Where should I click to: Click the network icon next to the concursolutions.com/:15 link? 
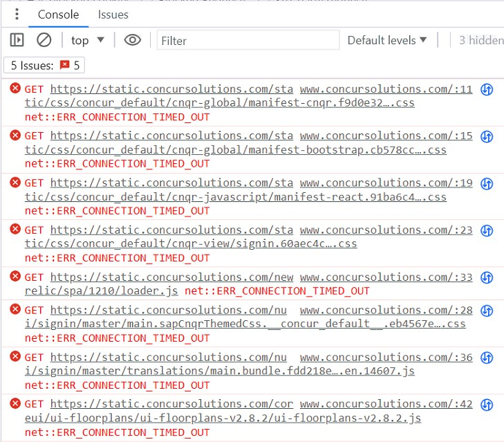487,136
